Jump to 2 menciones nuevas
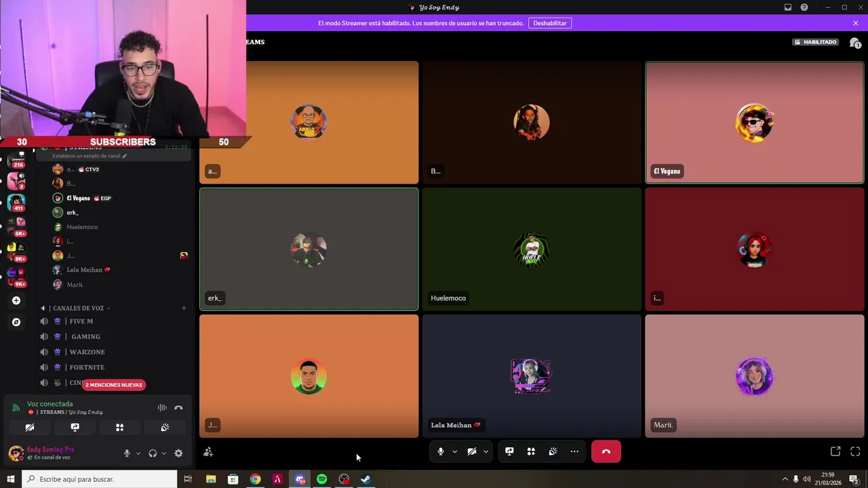 [114, 385]
